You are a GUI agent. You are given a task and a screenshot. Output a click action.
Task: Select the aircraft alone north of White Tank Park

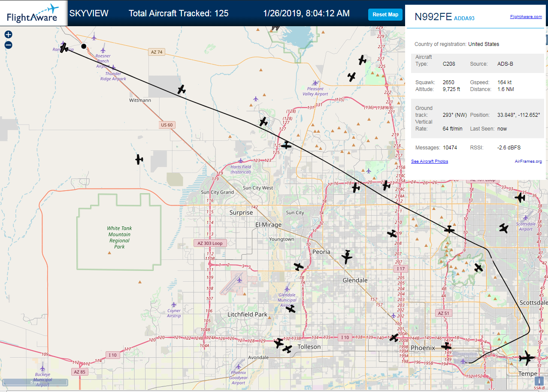coord(139,160)
